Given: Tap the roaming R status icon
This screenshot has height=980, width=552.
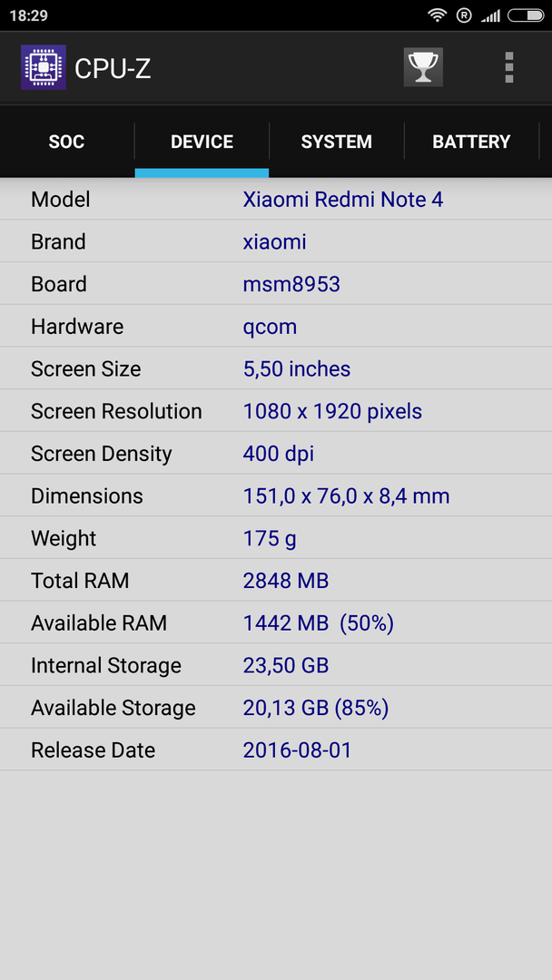Looking at the screenshot, I should [464, 15].
